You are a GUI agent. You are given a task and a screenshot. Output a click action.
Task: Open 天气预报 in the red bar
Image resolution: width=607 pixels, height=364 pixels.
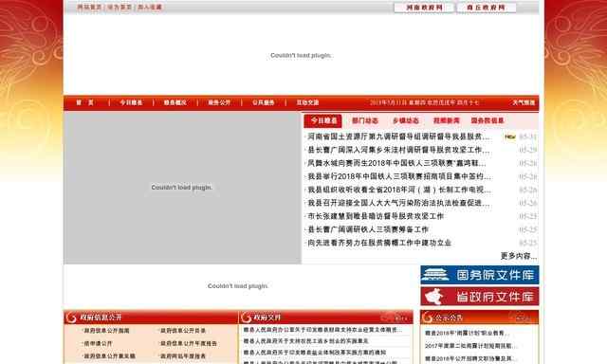(x=524, y=102)
